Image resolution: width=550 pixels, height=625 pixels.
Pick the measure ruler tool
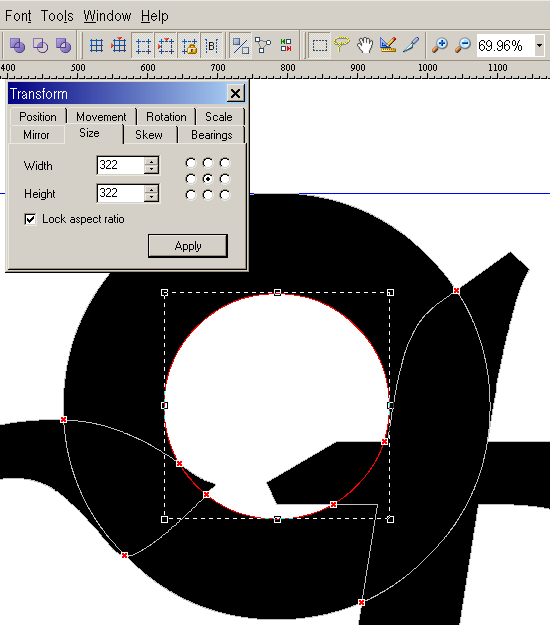[x=387, y=45]
